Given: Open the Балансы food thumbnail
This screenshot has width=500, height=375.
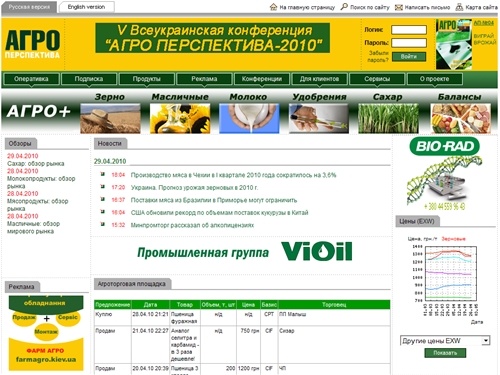Looking at the screenshot, I should click(x=461, y=118).
